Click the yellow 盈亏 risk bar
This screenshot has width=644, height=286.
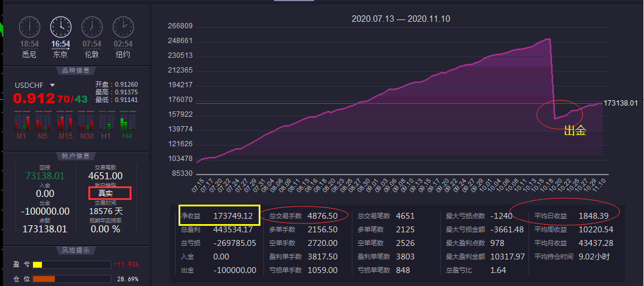tap(37, 265)
